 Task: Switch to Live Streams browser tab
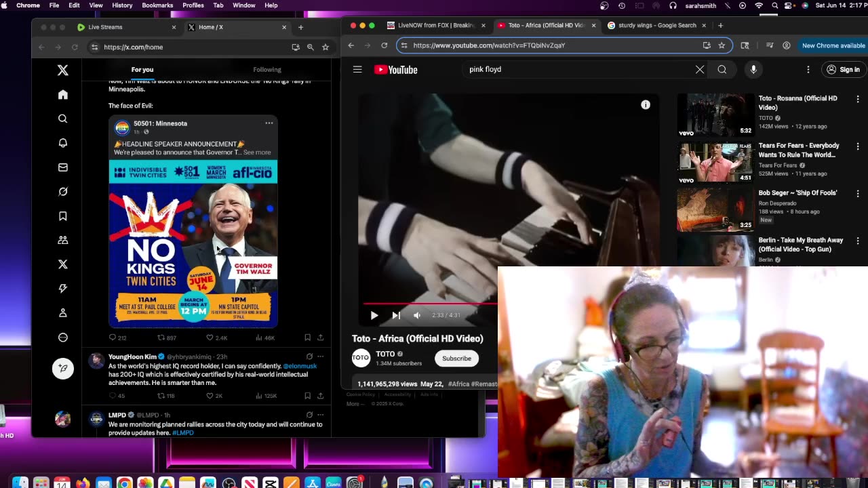[x=126, y=27]
